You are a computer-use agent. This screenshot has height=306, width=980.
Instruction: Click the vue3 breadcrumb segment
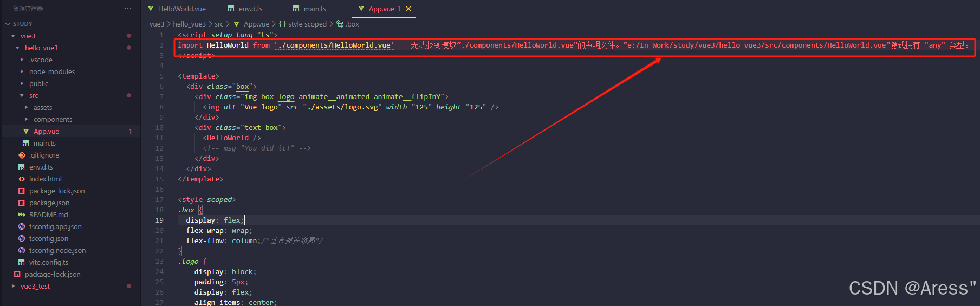[157, 24]
